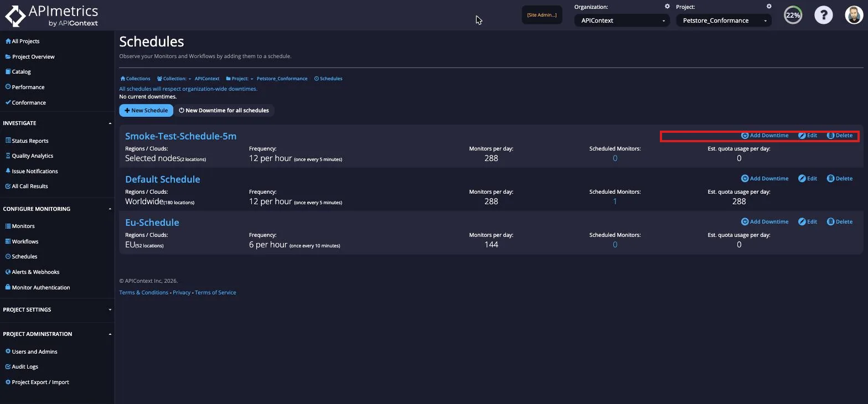Open Schedules in sidebar
This screenshot has height=404, width=868.
click(x=21, y=256)
